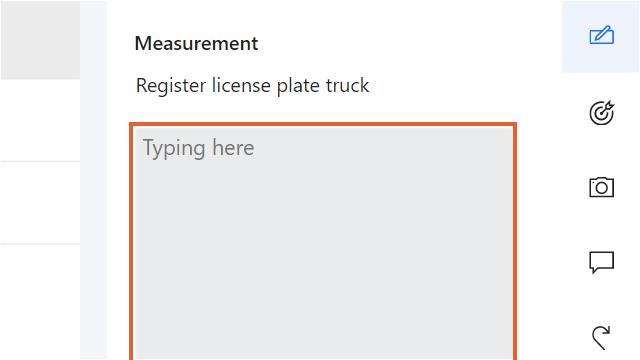
Task: Focus the 'Typing here' text area
Action: click(323, 242)
